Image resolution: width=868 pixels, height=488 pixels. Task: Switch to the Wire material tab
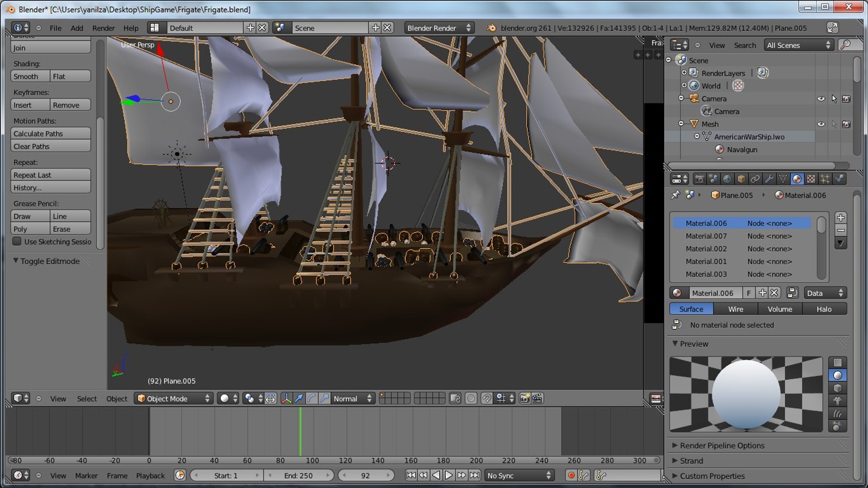736,309
